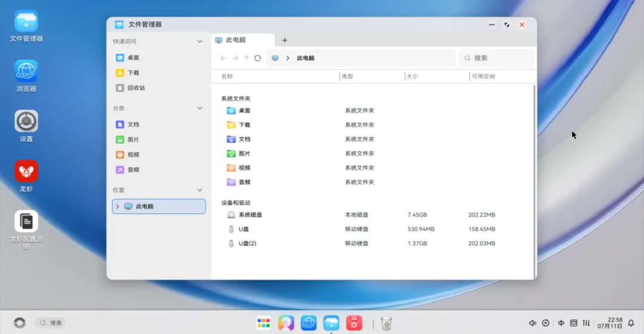Click 此电脑 breadcrumb in address bar
The image size is (644, 334).
(x=305, y=58)
